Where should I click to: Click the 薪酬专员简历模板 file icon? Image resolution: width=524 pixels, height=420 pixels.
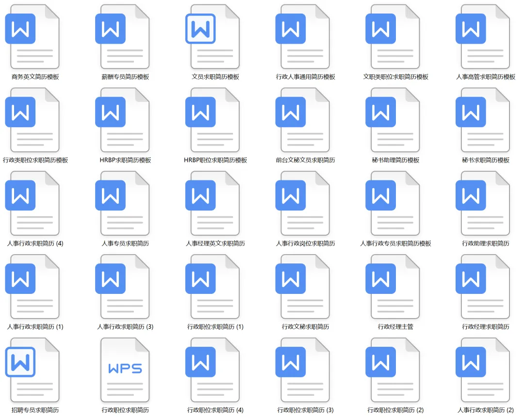pyautogui.click(x=122, y=37)
